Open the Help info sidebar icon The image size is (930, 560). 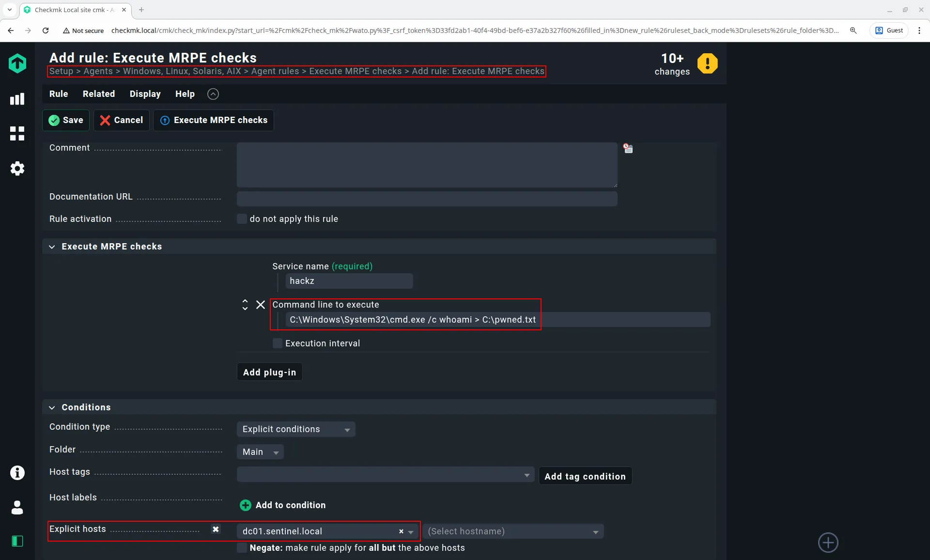(x=17, y=473)
